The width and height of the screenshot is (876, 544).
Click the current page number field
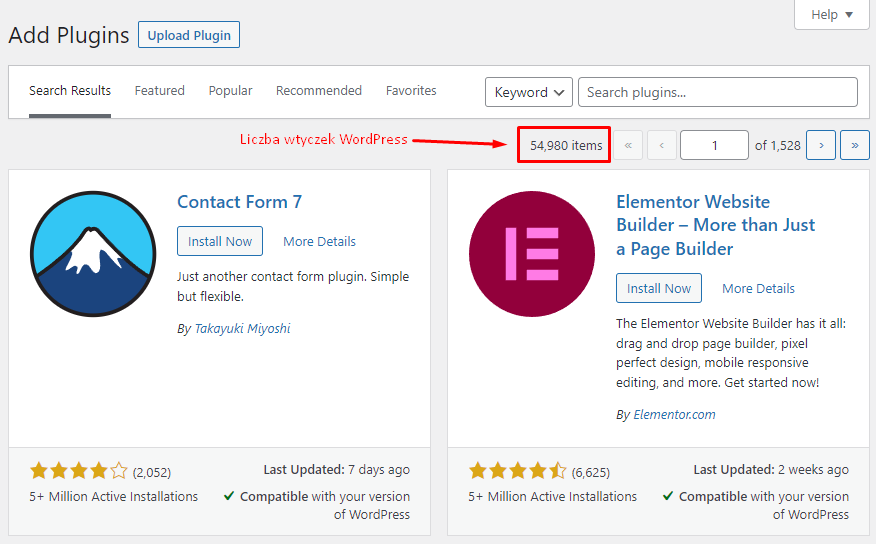pyautogui.click(x=714, y=145)
